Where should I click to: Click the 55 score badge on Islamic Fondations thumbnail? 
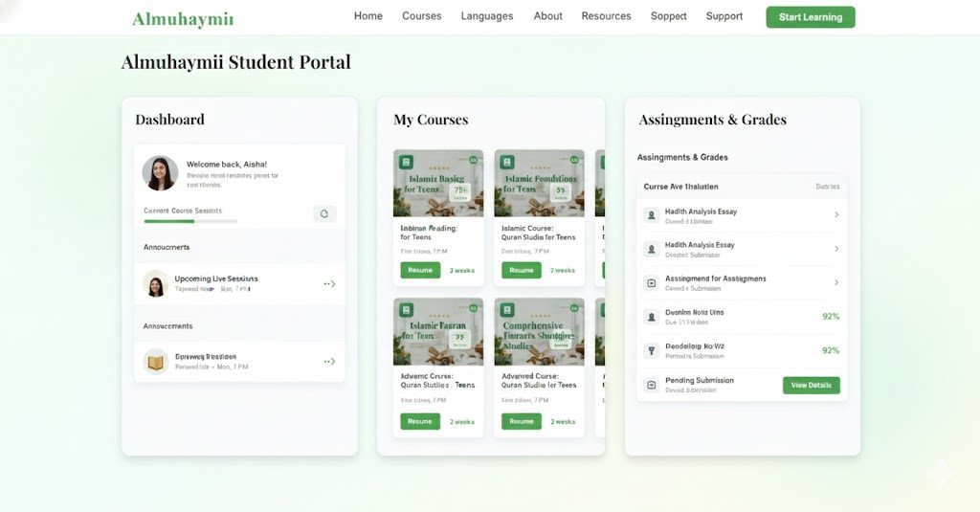[561, 192]
